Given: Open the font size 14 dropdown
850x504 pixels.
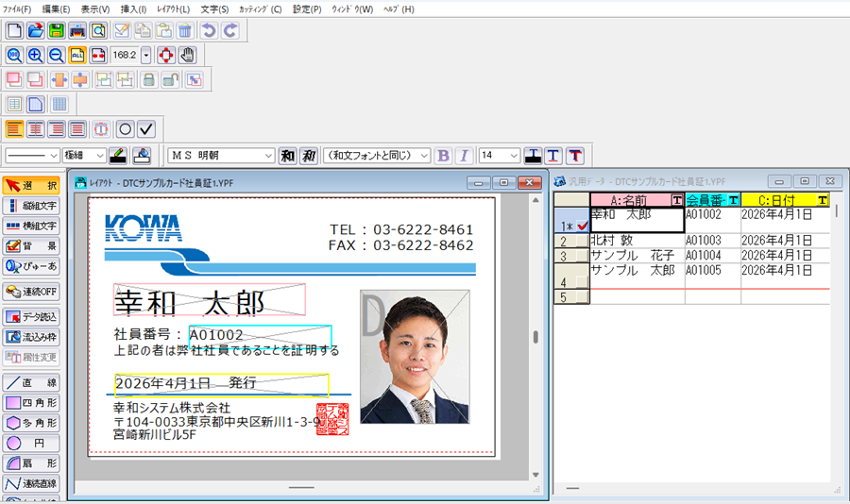Looking at the screenshot, I should 514,155.
